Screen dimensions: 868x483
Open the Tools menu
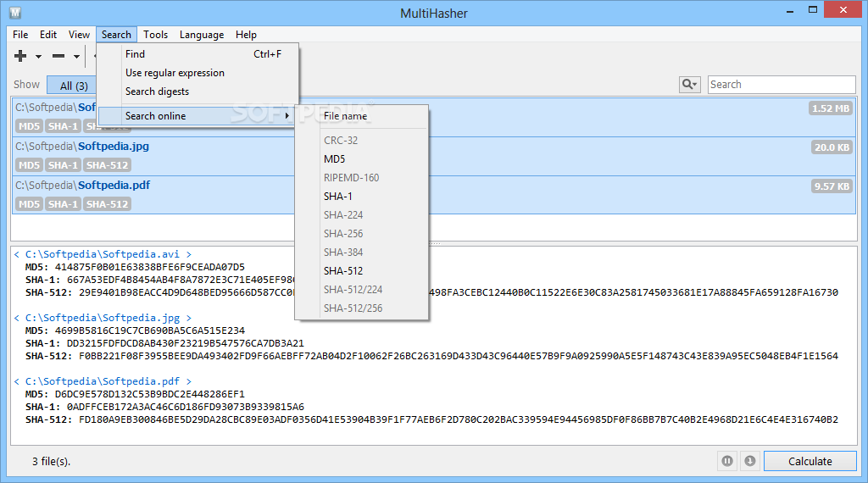[x=156, y=34]
